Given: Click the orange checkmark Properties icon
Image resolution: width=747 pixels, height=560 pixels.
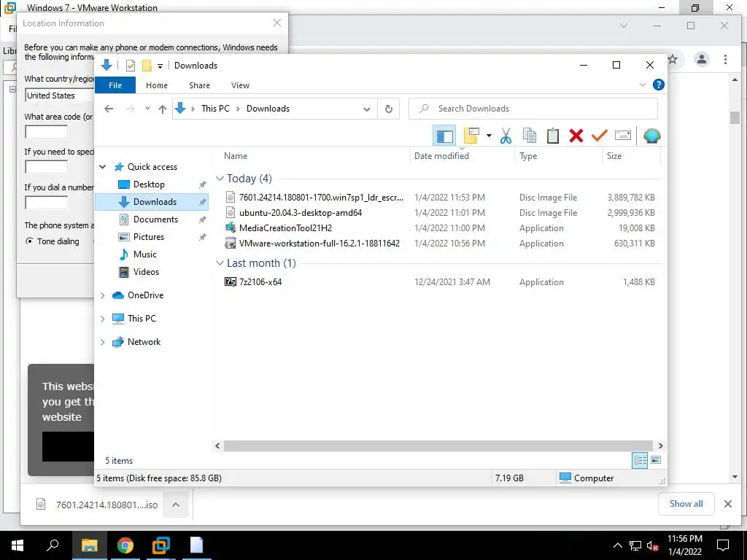Looking at the screenshot, I should [x=600, y=136].
